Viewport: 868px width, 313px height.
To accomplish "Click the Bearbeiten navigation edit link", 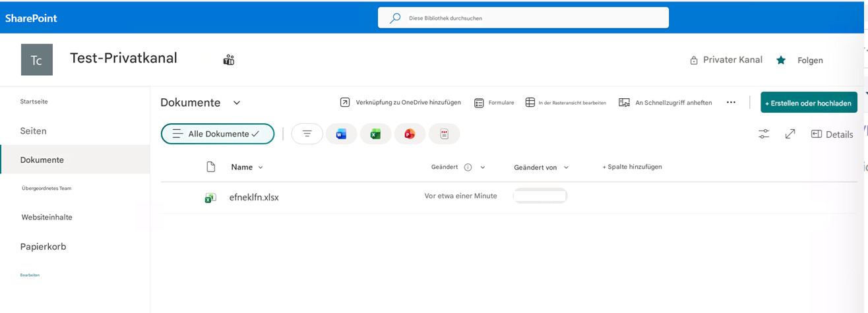I will (30, 275).
